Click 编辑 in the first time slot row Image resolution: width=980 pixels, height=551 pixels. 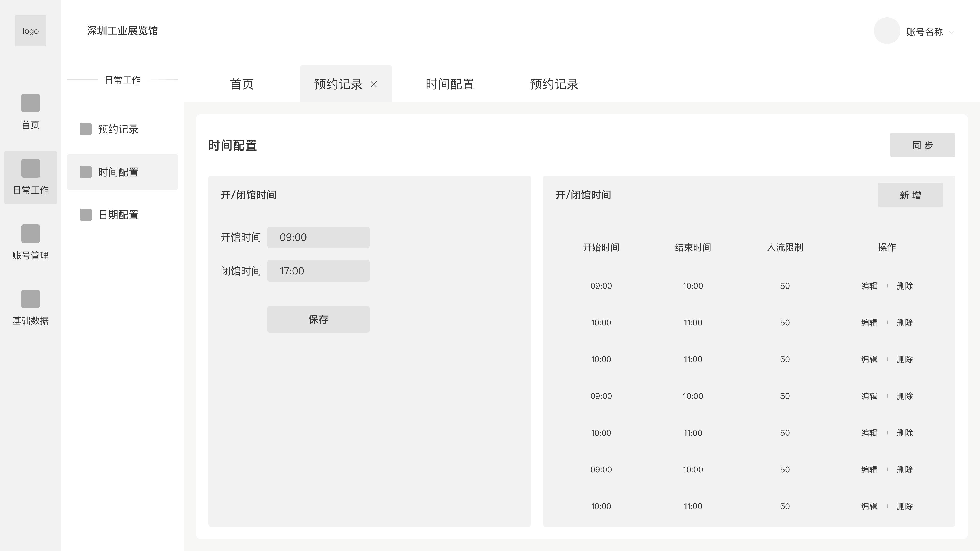click(x=869, y=286)
